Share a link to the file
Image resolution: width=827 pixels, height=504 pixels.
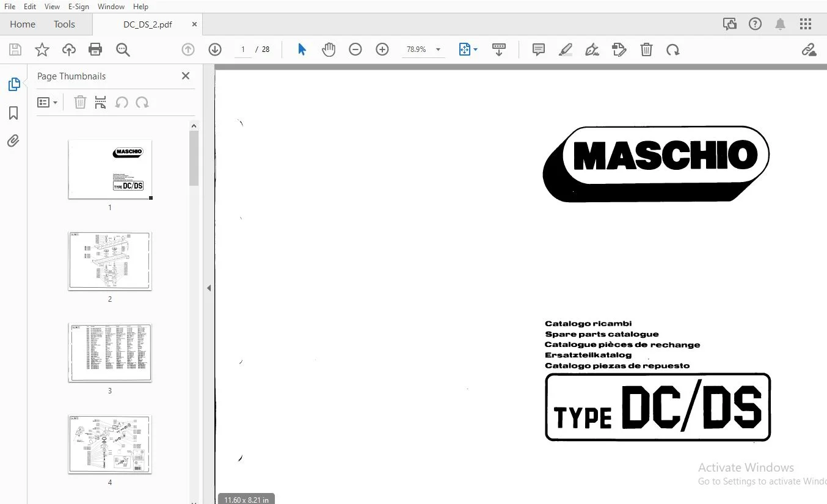tap(809, 49)
